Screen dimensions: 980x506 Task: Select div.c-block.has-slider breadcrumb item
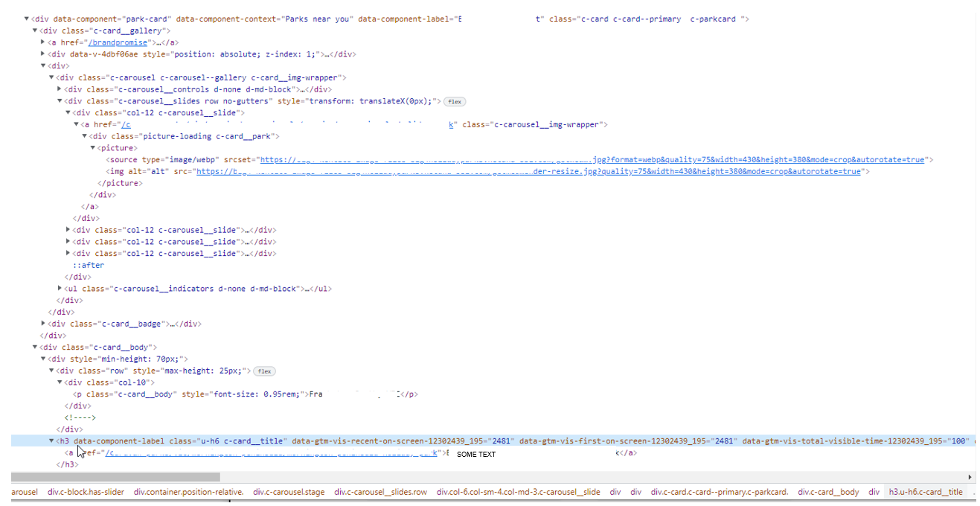tap(85, 492)
